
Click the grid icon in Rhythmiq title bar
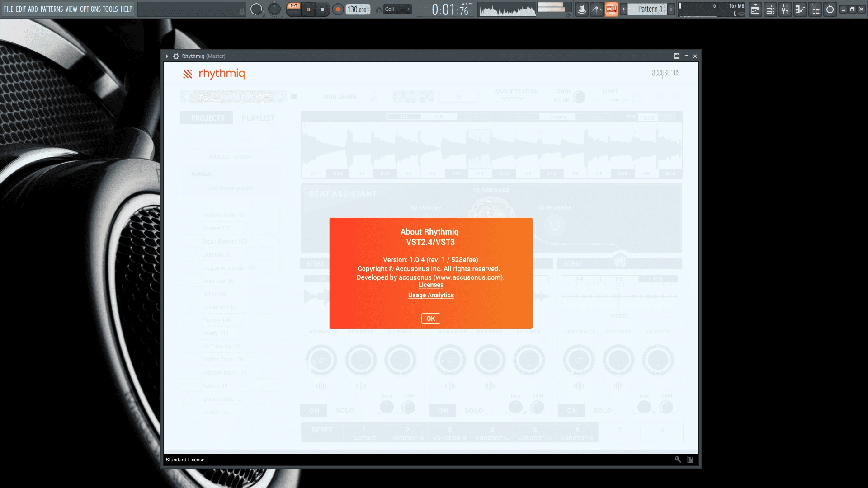point(677,56)
